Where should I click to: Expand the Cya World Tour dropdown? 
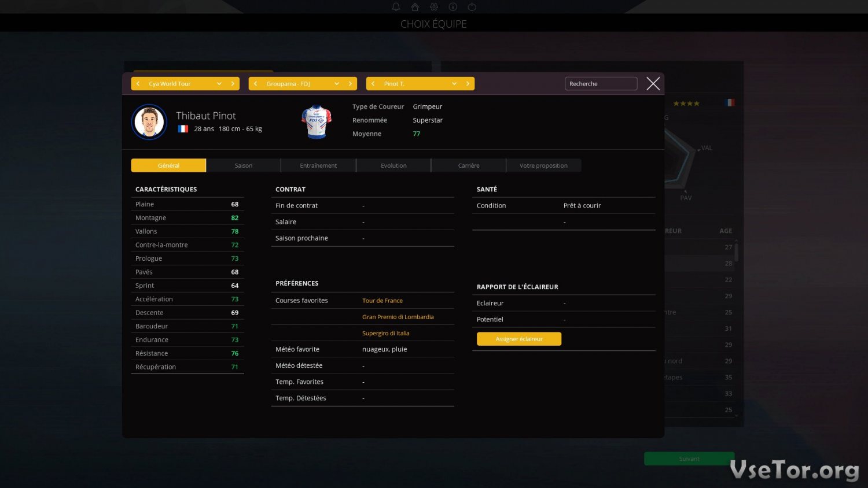(x=219, y=84)
